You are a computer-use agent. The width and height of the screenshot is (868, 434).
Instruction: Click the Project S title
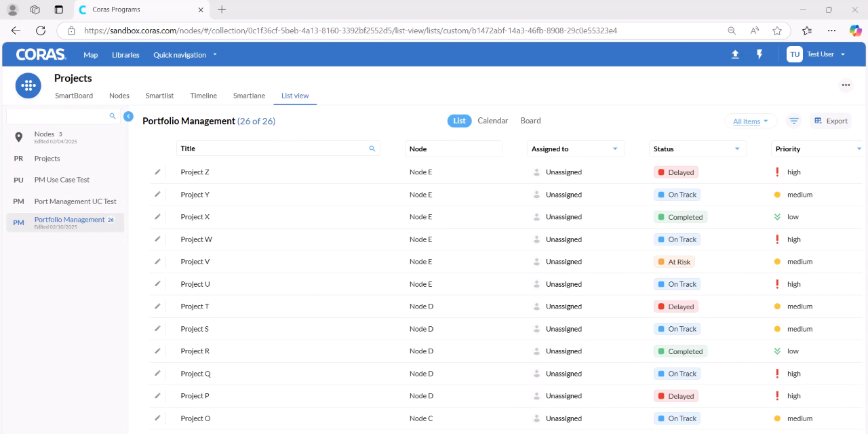click(x=195, y=329)
